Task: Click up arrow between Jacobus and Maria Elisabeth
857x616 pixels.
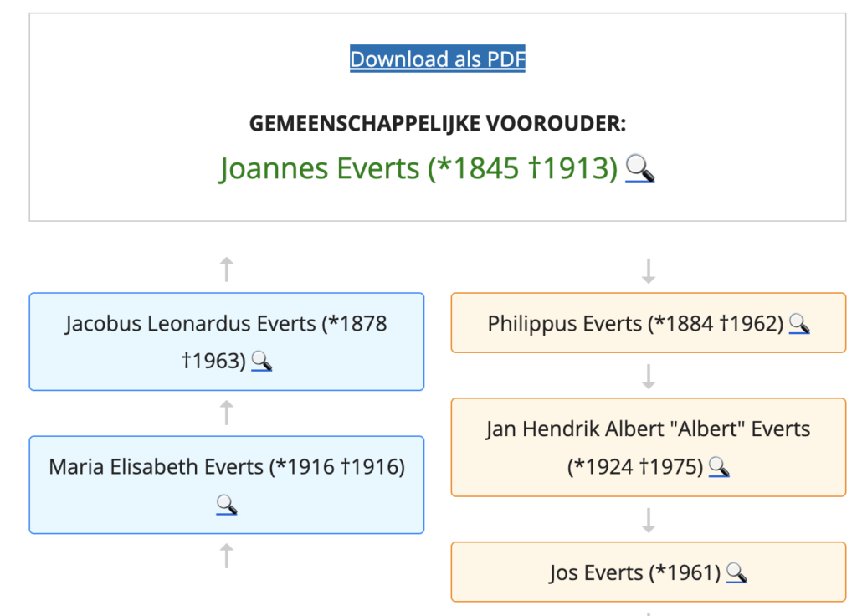Action: coord(226,413)
